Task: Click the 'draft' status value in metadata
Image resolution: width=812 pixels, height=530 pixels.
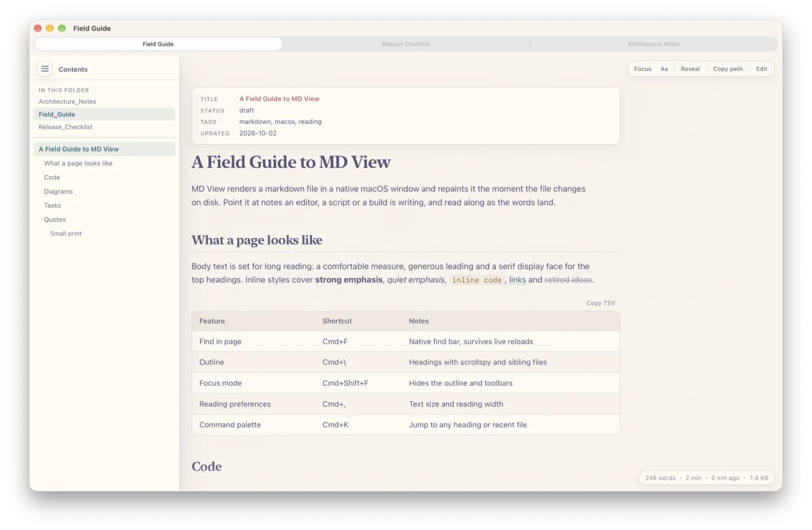Action: (x=247, y=110)
